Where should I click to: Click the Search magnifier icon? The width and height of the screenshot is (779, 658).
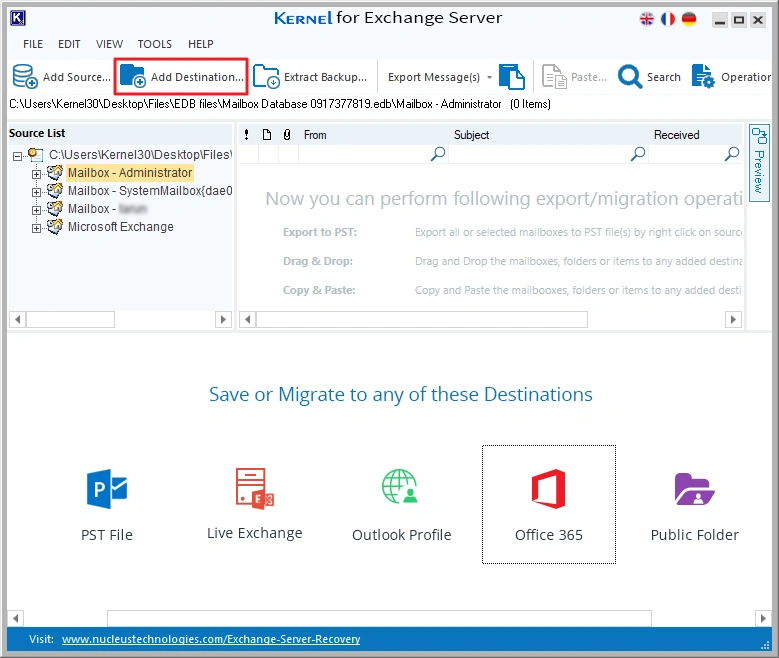coord(630,77)
